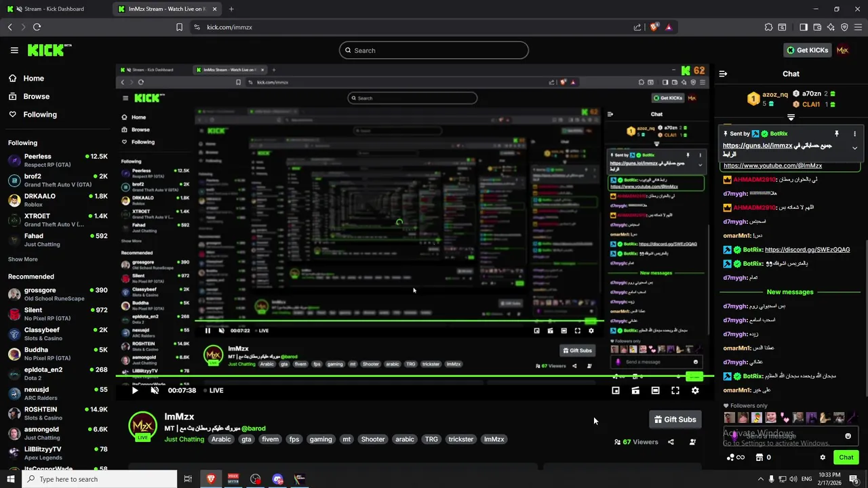Focus the Kick Search field

click(x=434, y=50)
